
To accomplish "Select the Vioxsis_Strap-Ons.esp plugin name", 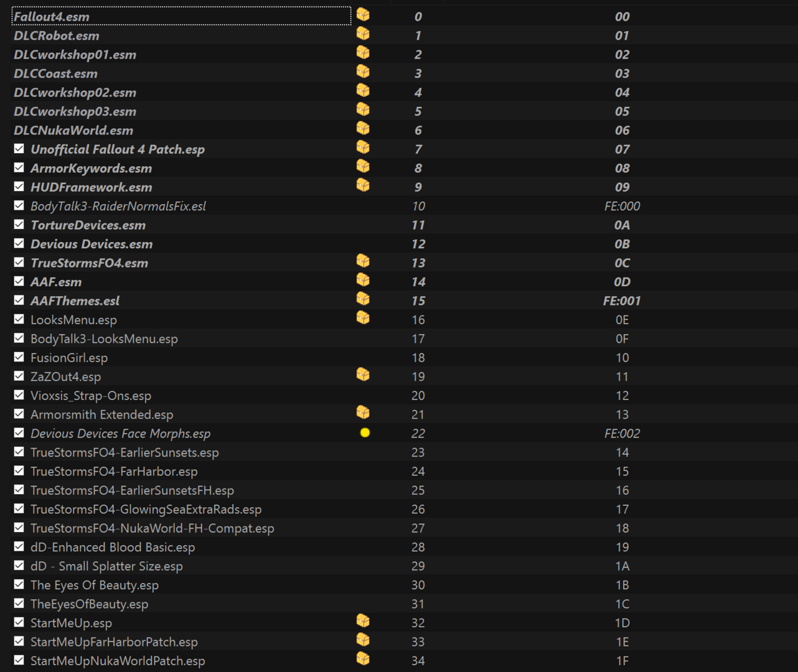I will (x=91, y=396).
